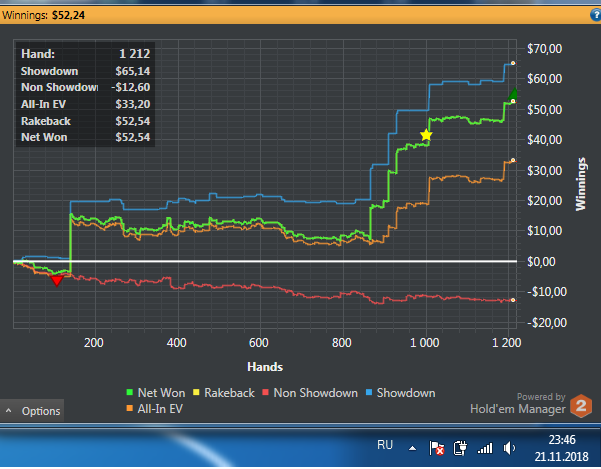Show hidden tray icons arrow
601x469 pixels.
(x=412, y=448)
